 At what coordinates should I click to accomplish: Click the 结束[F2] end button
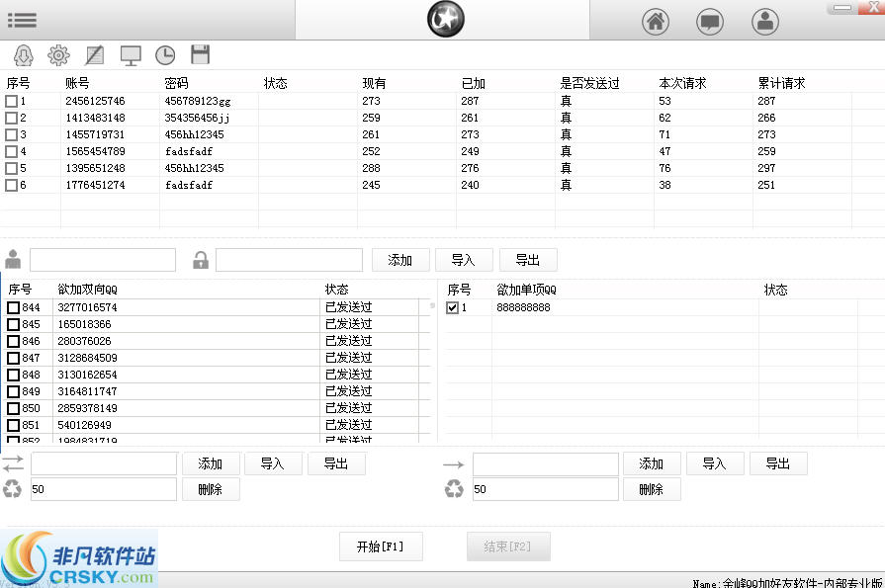pos(508,546)
